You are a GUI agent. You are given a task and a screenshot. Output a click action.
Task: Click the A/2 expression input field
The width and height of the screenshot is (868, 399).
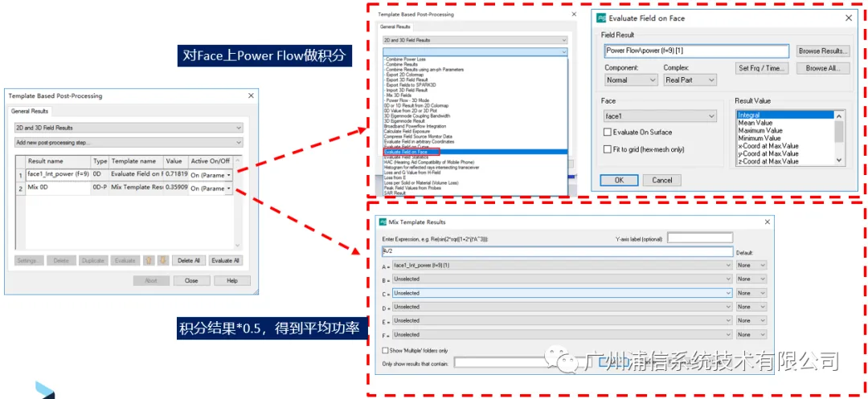tap(558, 251)
